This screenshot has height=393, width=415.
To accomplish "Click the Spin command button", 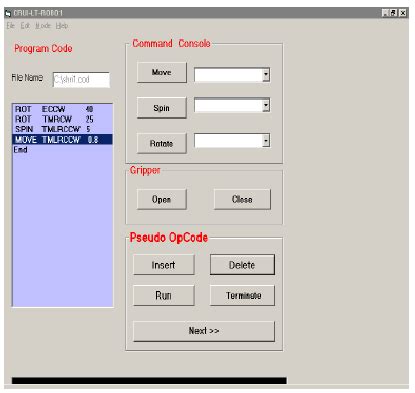I will tap(162, 108).
